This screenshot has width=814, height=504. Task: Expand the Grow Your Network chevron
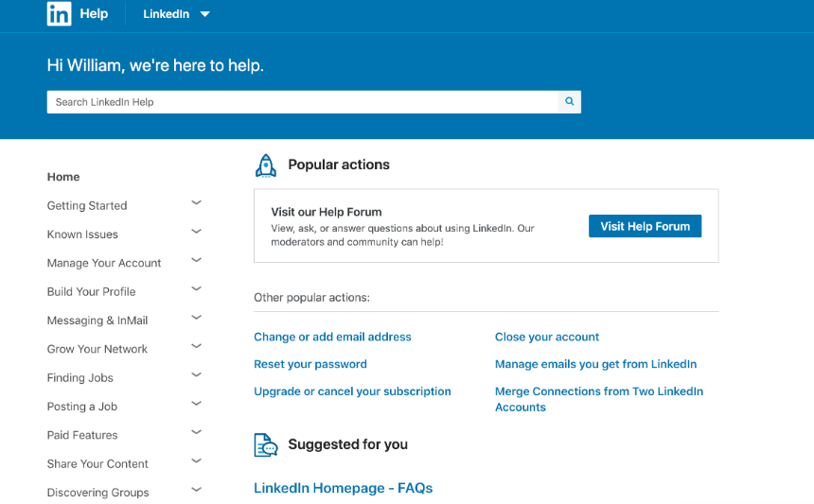click(196, 346)
